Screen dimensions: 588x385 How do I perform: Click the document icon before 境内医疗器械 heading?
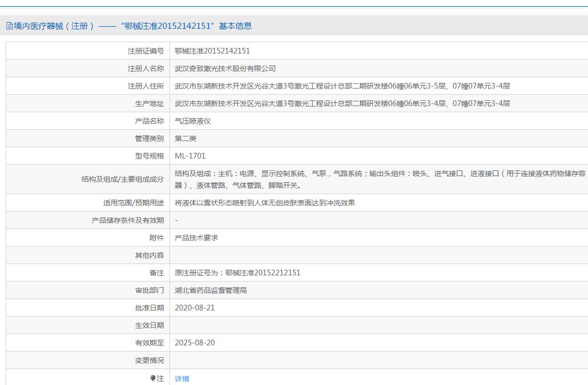point(9,26)
